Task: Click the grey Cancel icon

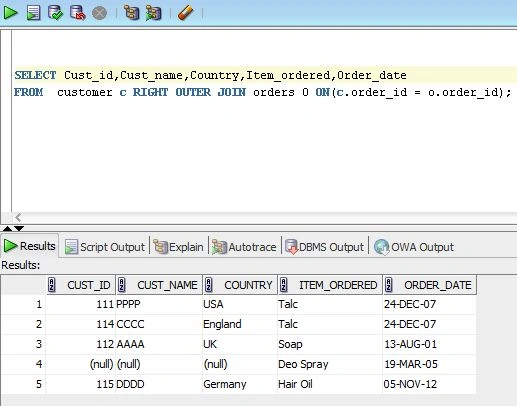Action: click(x=99, y=13)
